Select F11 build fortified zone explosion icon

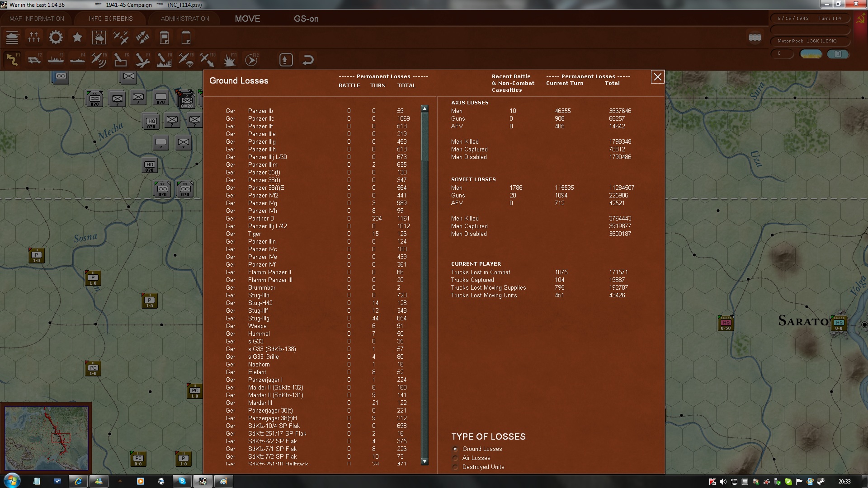229,60
